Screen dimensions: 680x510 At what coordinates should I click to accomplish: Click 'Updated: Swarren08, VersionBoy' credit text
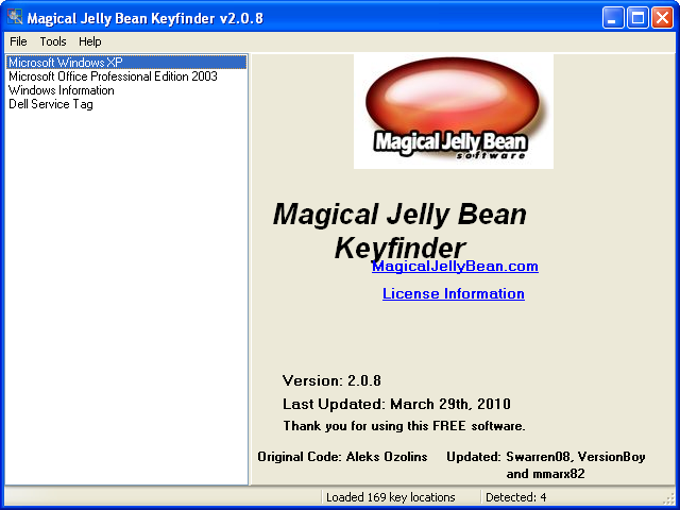(x=546, y=457)
